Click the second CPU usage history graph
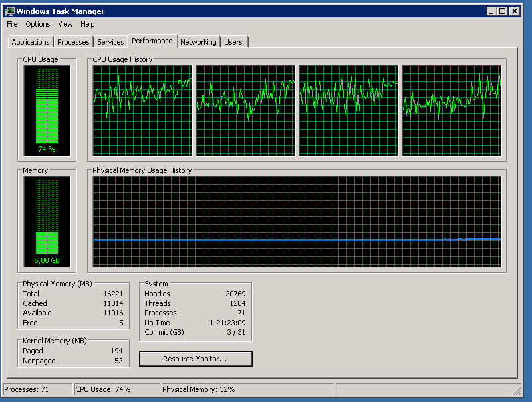532x402 pixels. [x=245, y=110]
